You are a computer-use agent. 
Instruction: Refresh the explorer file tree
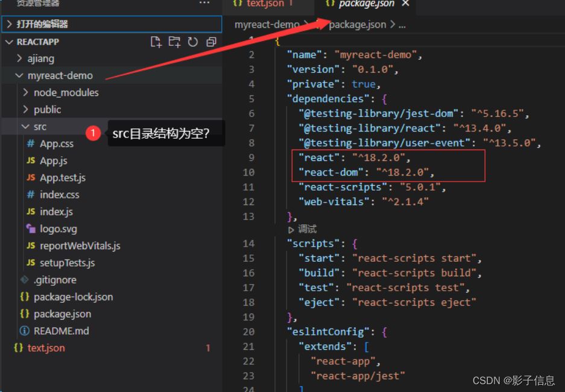coord(193,42)
